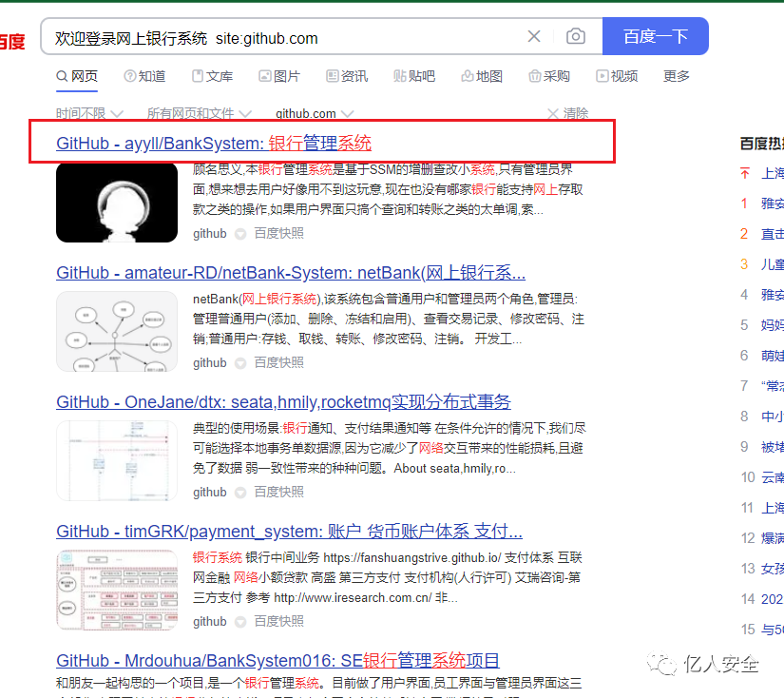The width and height of the screenshot is (784, 698).
Task: Switch to the 视频 tab
Action: click(x=617, y=76)
